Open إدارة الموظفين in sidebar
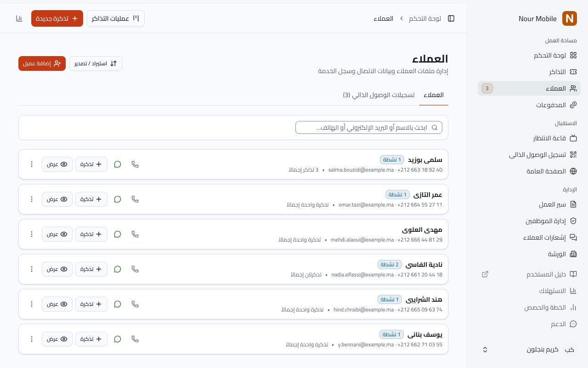 529,221
